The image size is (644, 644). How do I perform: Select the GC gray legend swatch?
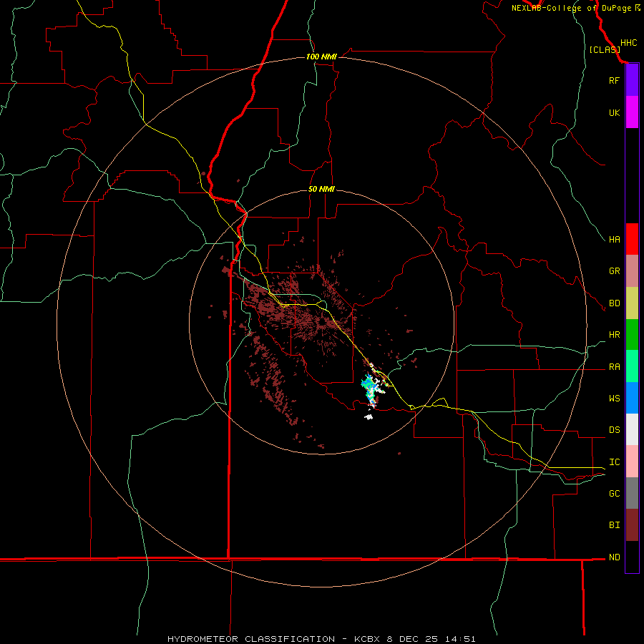(632, 493)
